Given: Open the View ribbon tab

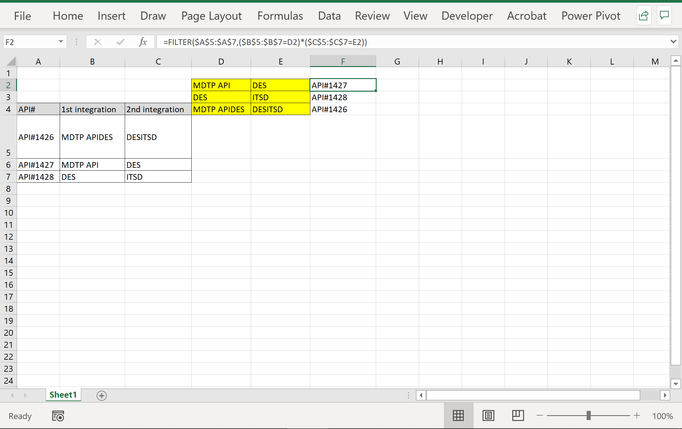Looking at the screenshot, I should coord(415,16).
